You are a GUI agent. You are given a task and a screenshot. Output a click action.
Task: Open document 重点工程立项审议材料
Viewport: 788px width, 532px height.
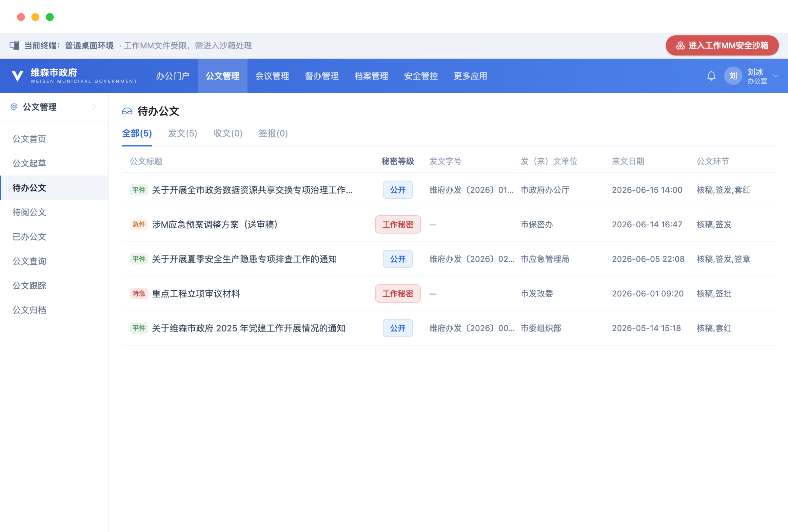196,294
